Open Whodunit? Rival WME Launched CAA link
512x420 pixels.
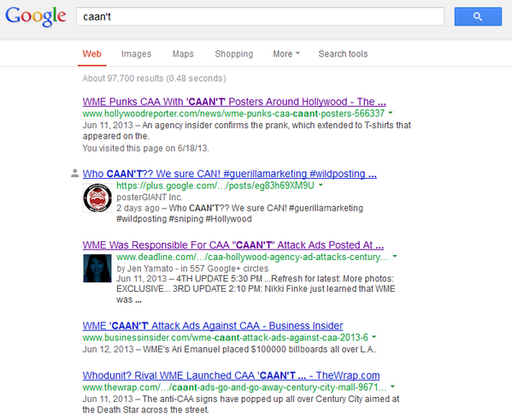tap(231, 376)
